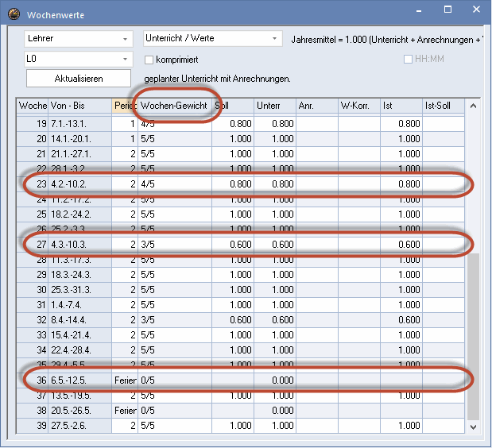This screenshot has height=448, width=492.
Task: Click the 0.800 Ist value in week 23
Action: [401, 184]
